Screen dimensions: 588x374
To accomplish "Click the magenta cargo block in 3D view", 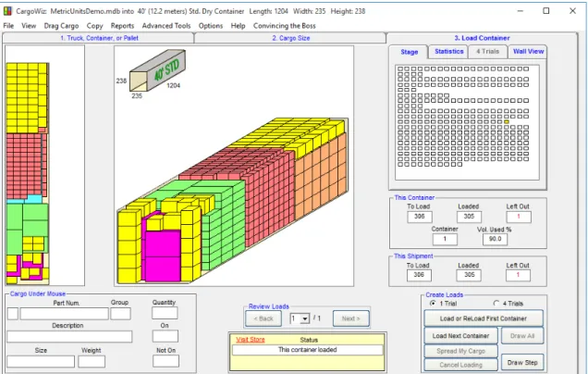I will click(x=163, y=256).
